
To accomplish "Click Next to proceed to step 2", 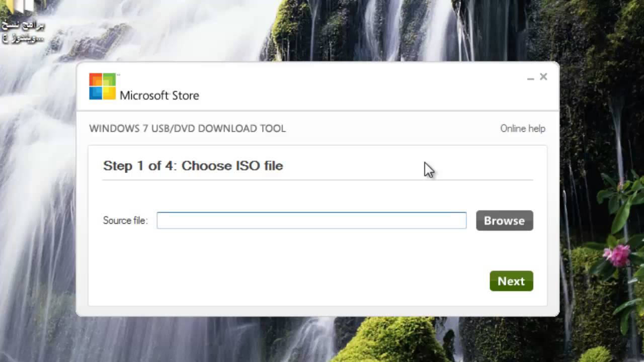I will [511, 281].
